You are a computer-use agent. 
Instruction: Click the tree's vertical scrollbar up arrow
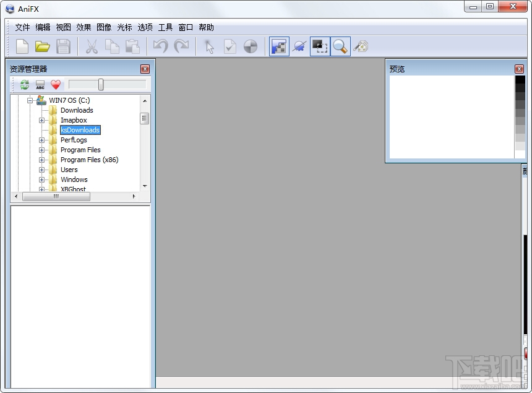click(145, 101)
